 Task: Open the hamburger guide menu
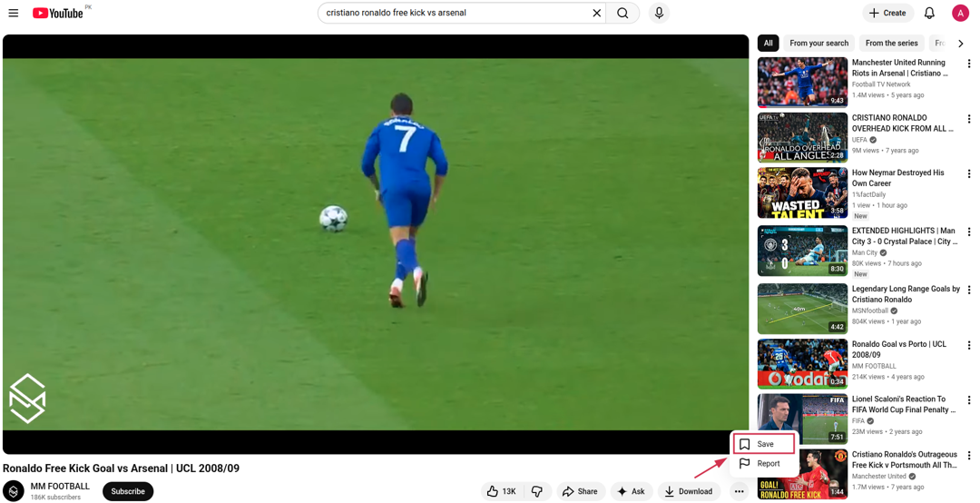(x=13, y=13)
